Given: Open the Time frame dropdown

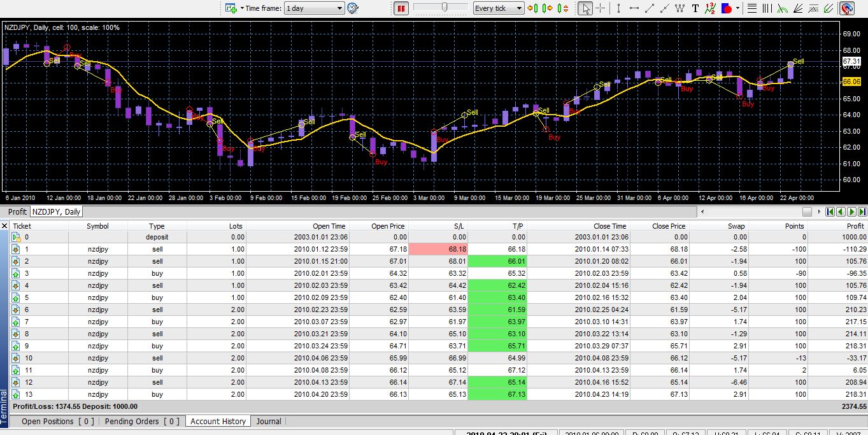Looking at the screenshot, I should pyautogui.click(x=314, y=8).
